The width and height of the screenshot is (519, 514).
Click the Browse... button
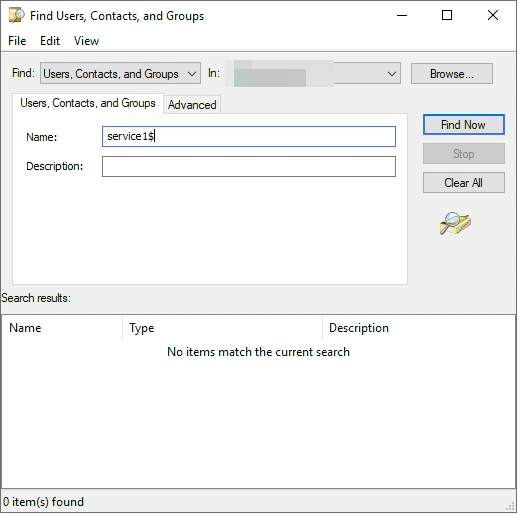(x=452, y=73)
